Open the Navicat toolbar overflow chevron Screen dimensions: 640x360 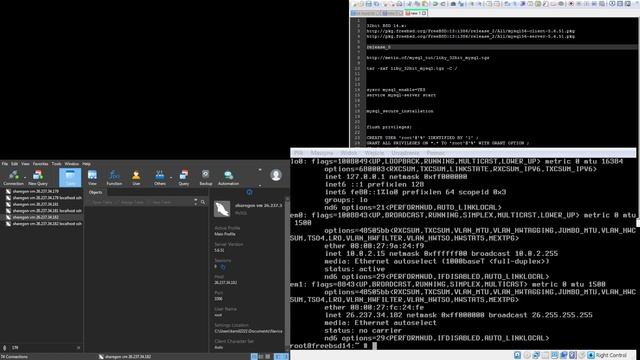(260, 170)
